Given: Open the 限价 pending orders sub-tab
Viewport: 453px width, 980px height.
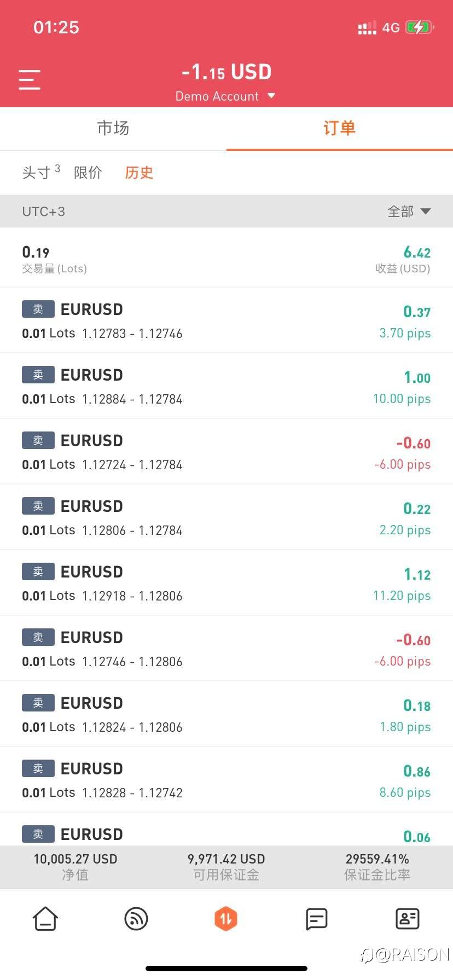Looking at the screenshot, I should 88,173.
